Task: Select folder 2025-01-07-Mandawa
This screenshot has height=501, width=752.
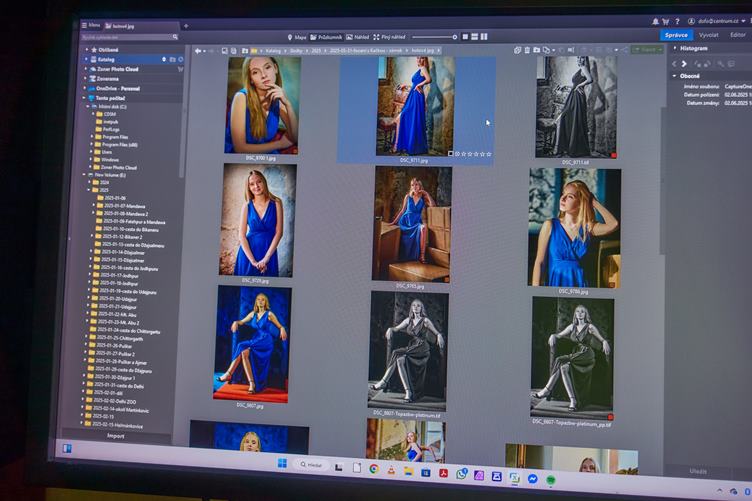Action: pyautogui.click(x=120, y=206)
